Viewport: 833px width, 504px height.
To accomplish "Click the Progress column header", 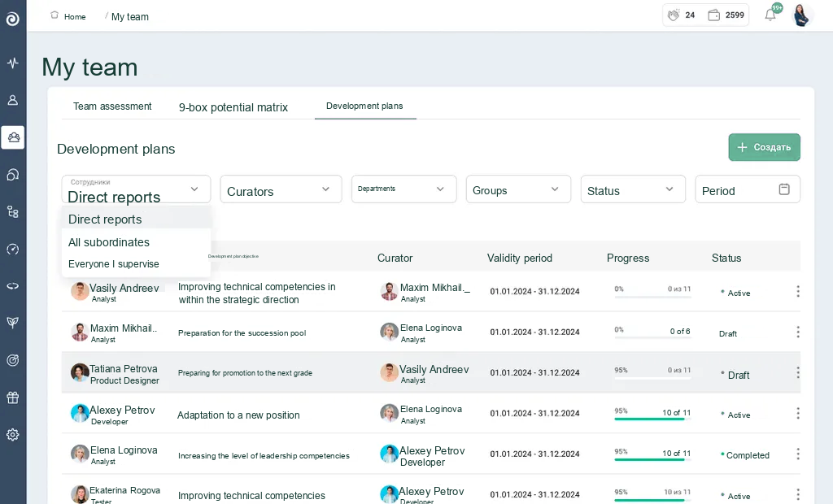I will tap(628, 259).
